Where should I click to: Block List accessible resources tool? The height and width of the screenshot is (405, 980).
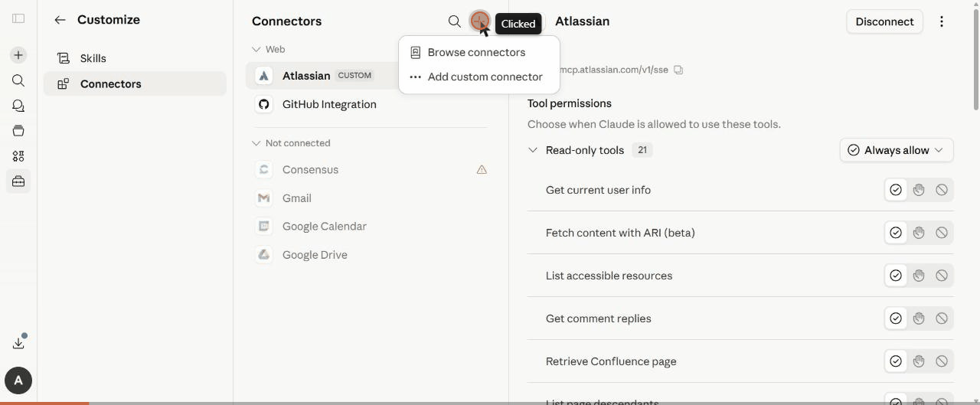pyautogui.click(x=942, y=276)
